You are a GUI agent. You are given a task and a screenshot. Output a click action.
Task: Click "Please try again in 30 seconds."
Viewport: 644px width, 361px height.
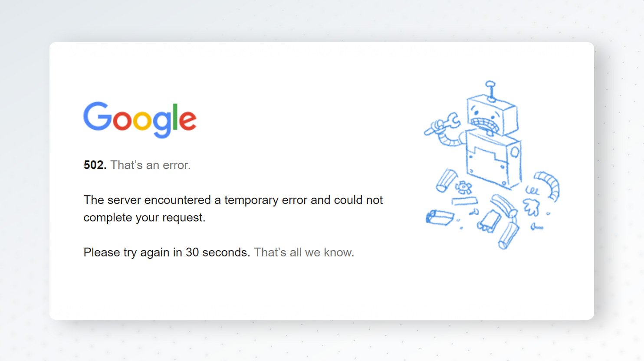(x=167, y=252)
